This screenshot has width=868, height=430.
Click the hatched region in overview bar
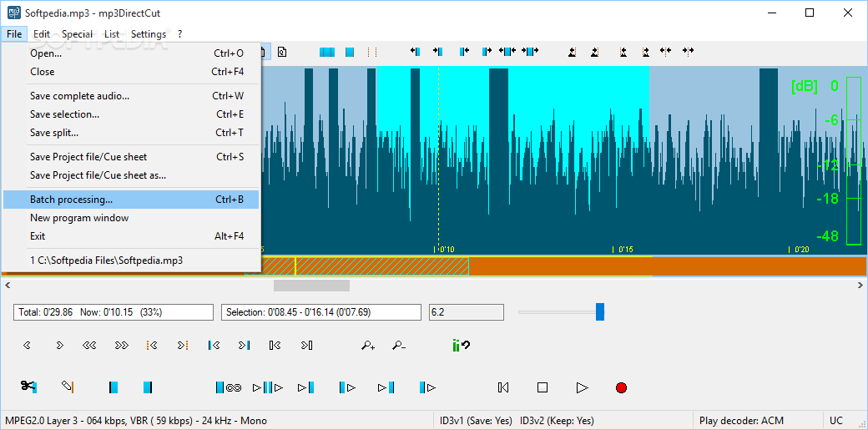click(366, 266)
